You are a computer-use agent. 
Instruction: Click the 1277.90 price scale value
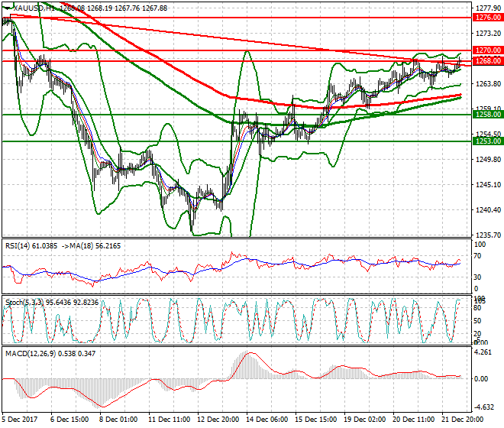coord(488,8)
